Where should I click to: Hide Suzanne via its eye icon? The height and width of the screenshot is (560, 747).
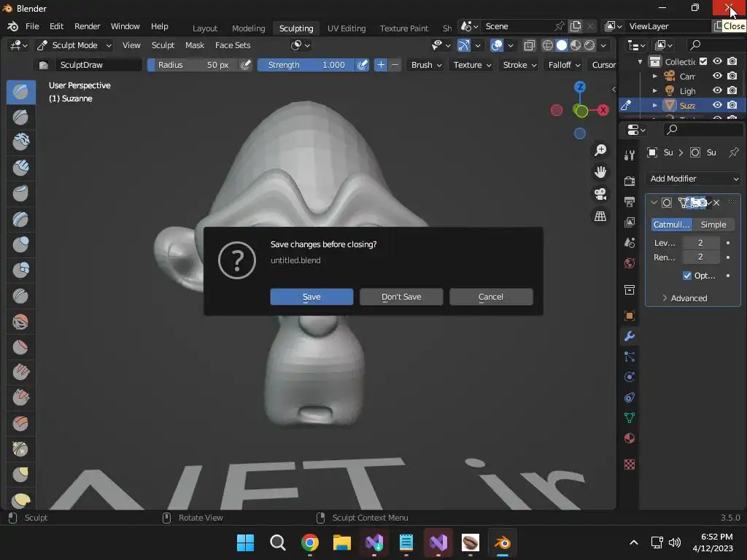[x=717, y=105]
